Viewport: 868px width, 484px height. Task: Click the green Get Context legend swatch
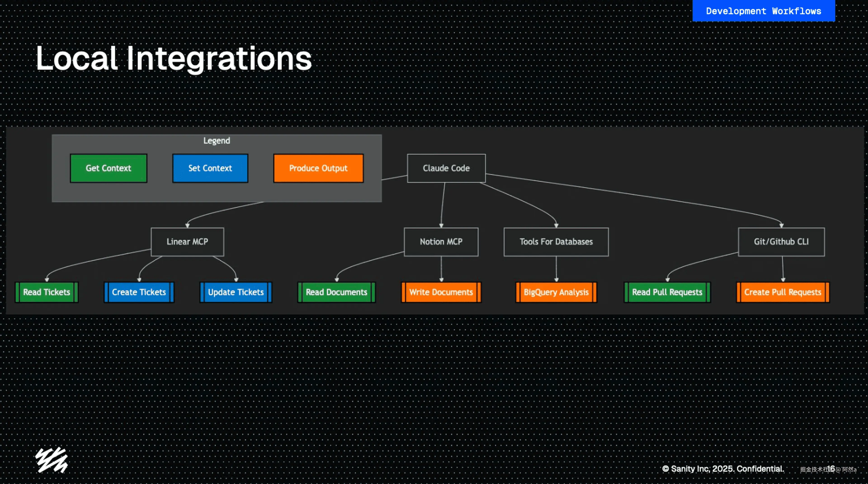point(108,168)
